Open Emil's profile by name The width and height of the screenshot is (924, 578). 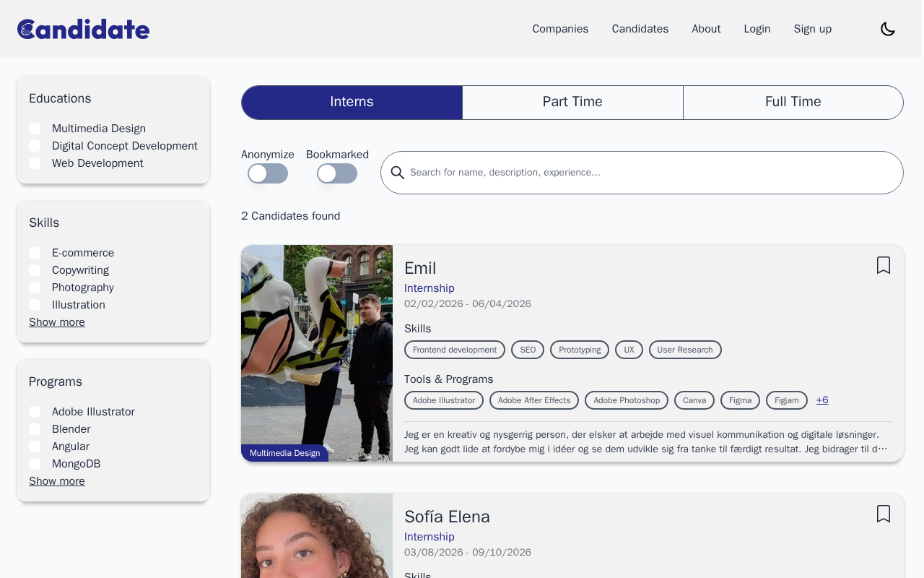[420, 268]
